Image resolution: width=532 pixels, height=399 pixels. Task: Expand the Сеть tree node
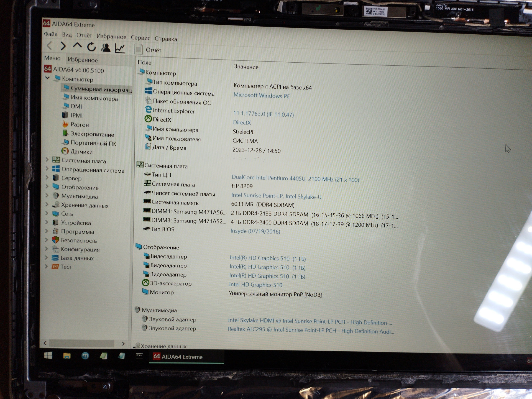[47, 213]
